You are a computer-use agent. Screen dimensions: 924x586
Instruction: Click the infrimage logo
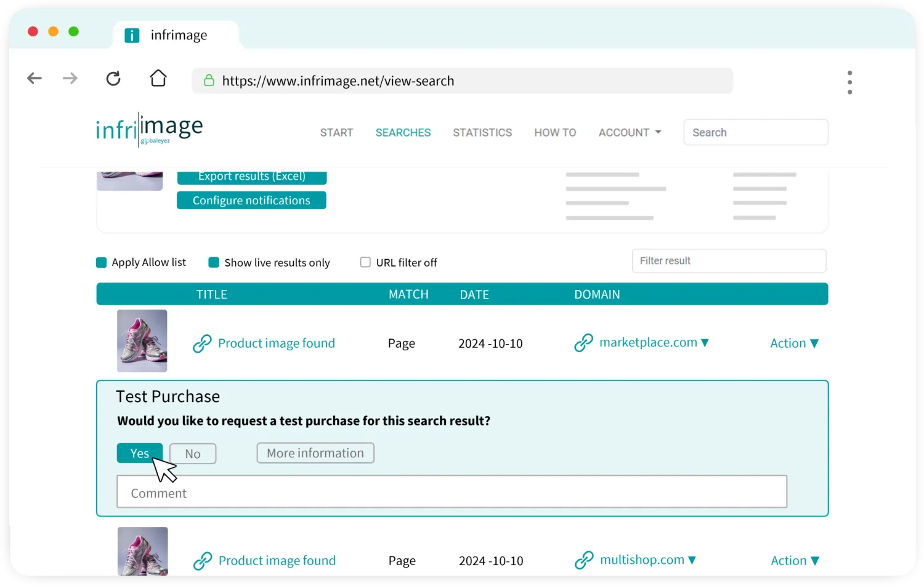coord(149,129)
